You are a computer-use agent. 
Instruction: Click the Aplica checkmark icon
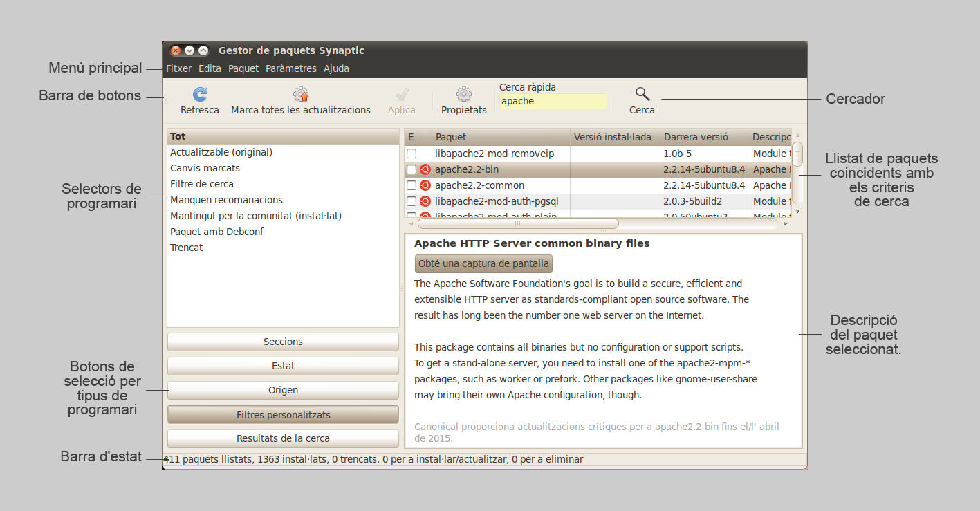tap(402, 95)
